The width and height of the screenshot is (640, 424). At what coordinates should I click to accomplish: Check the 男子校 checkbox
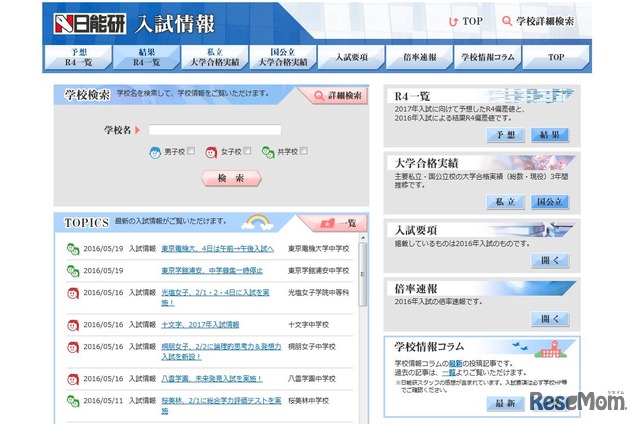point(191,151)
